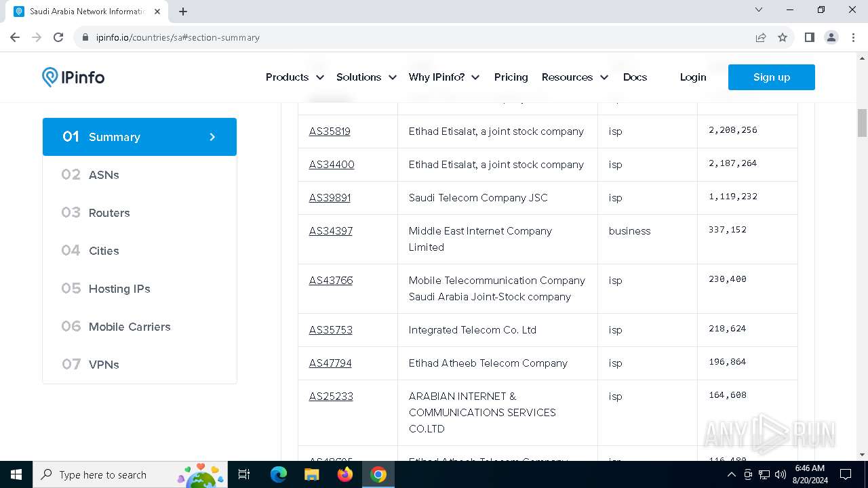Viewport: 868px width, 488px height.
Task: Open the AS43766 link
Action: click(331, 281)
